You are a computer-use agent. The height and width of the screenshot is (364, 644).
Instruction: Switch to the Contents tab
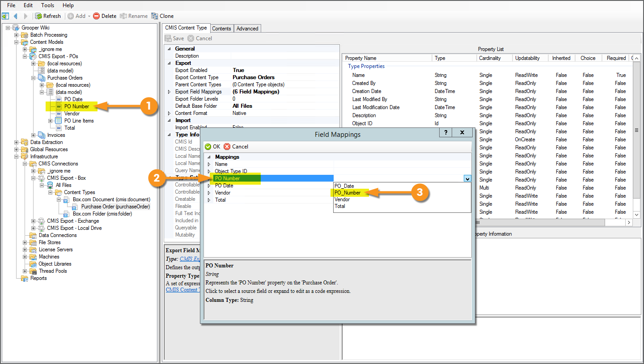click(x=221, y=29)
